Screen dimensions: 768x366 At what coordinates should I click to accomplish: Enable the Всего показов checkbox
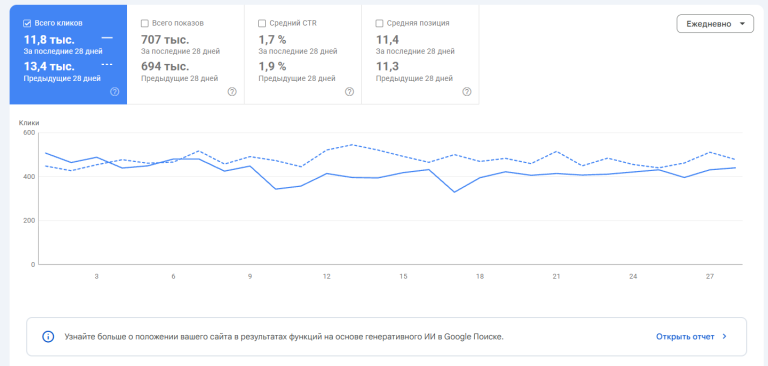[144, 23]
